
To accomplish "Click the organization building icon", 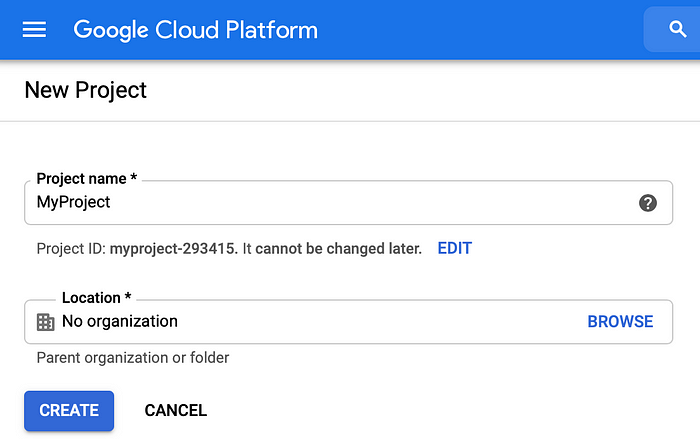I will [45, 322].
